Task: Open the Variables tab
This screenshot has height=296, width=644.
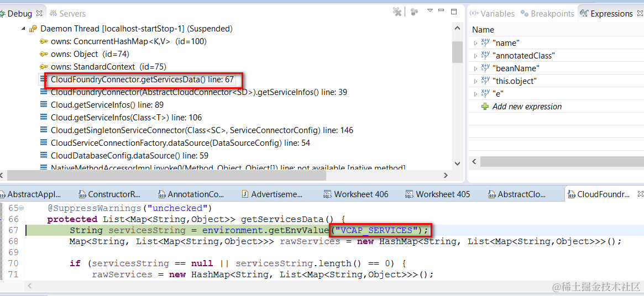Action: point(497,14)
